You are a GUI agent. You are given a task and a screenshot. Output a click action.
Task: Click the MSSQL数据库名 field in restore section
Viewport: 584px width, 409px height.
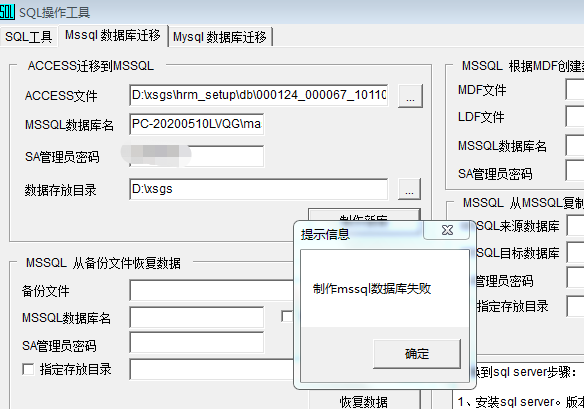coord(197,317)
